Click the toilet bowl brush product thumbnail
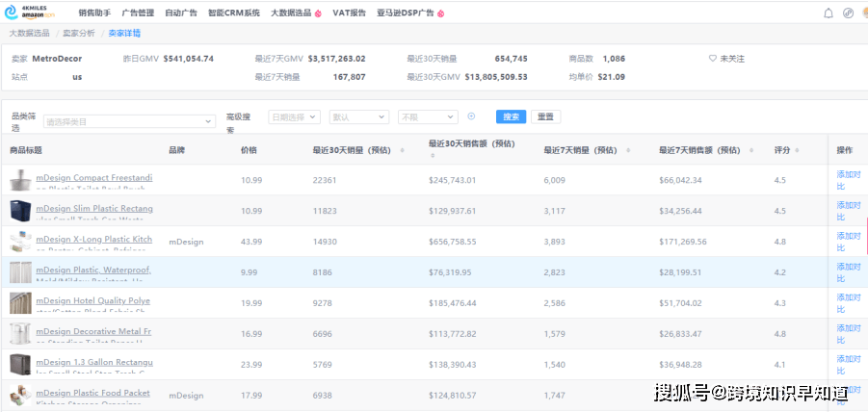Screen dimensions: 868x412 click(x=20, y=180)
